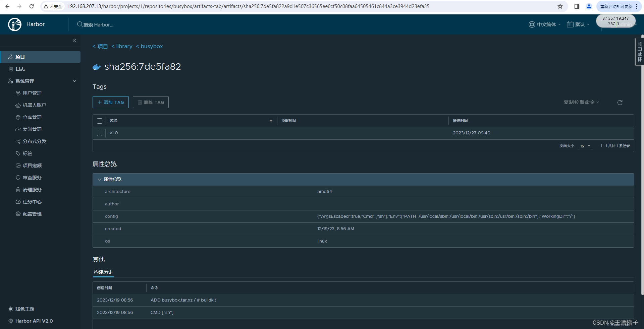Open 审查服务 in the sidebar

32,178
